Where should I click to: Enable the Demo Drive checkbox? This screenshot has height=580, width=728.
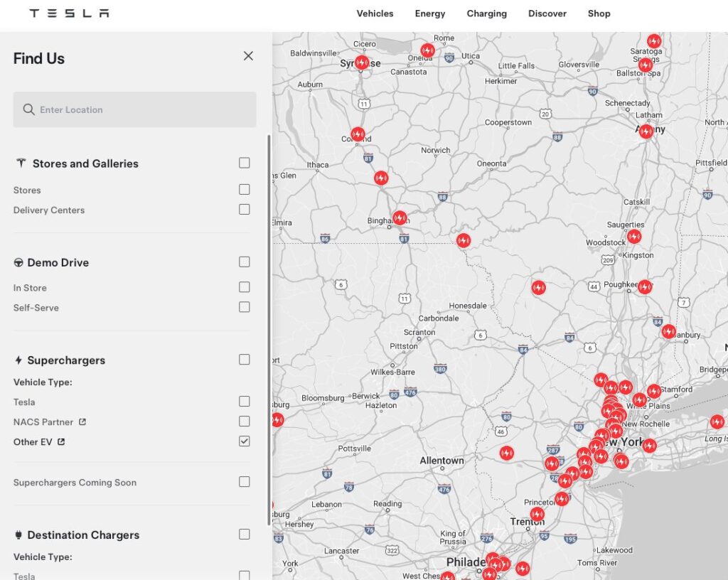coord(245,262)
